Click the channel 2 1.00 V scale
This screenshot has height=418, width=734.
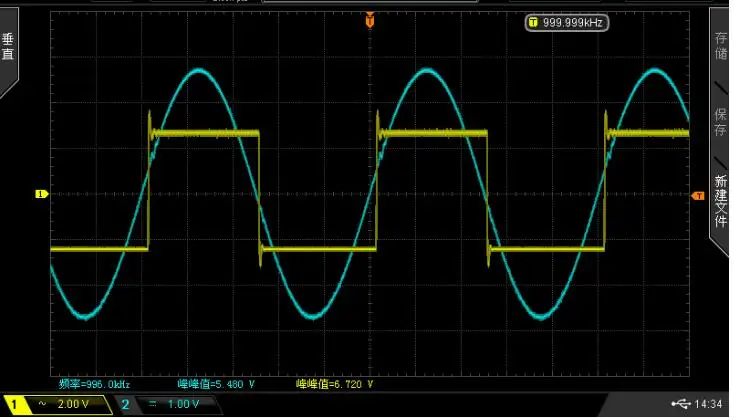183,404
